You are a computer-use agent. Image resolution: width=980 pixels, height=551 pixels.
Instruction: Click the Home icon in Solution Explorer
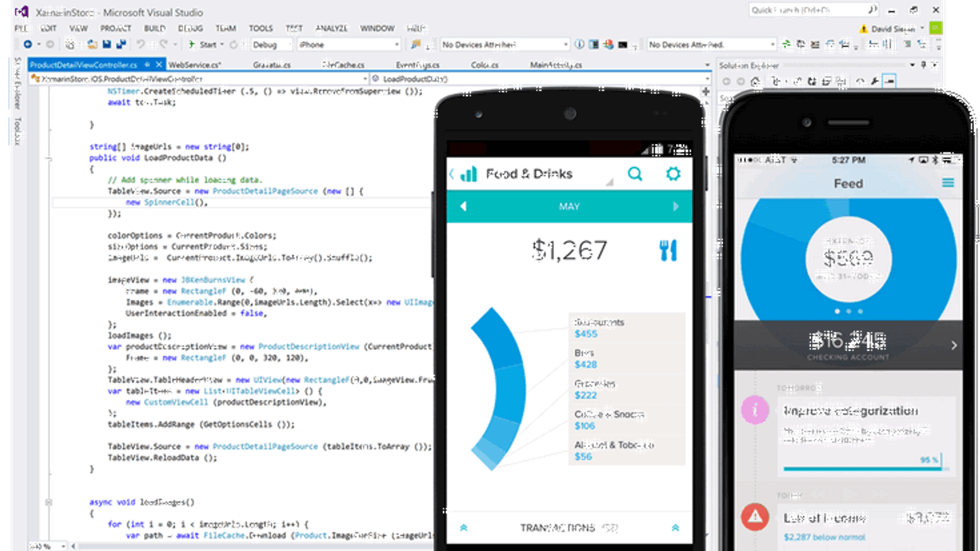click(x=755, y=81)
